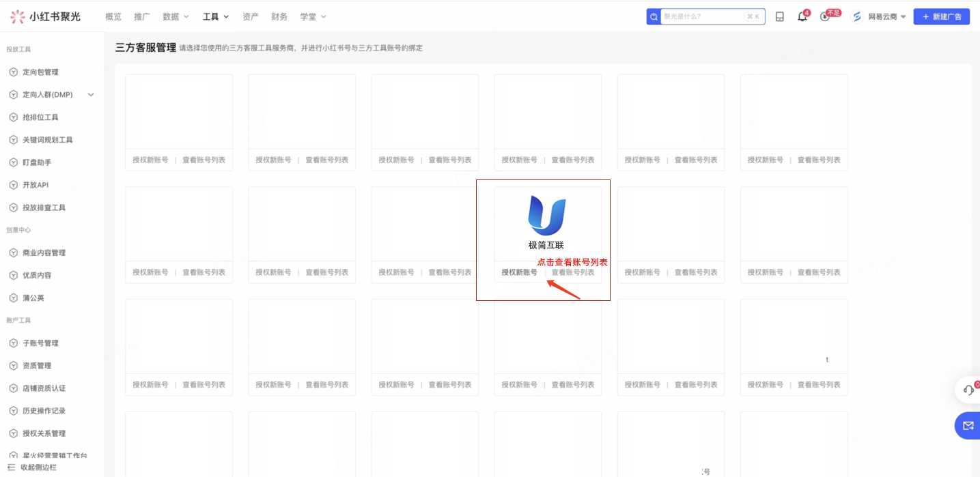
Task: Open 店铺资质认证 in sidebar
Action: click(x=44, y=388)
